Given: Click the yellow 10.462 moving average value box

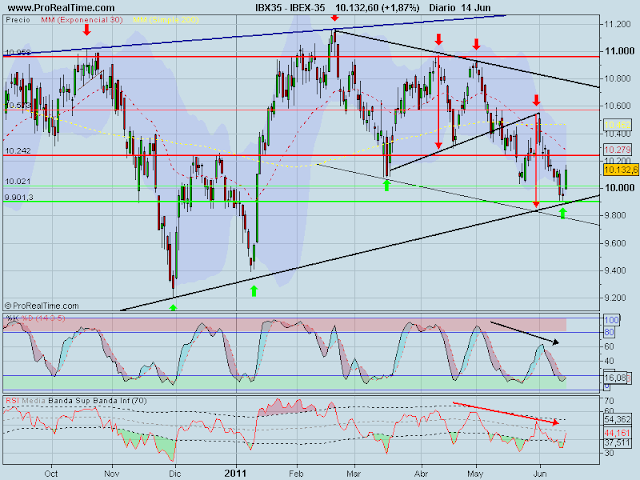Looking at the screenshot, I should coord(618,125).
